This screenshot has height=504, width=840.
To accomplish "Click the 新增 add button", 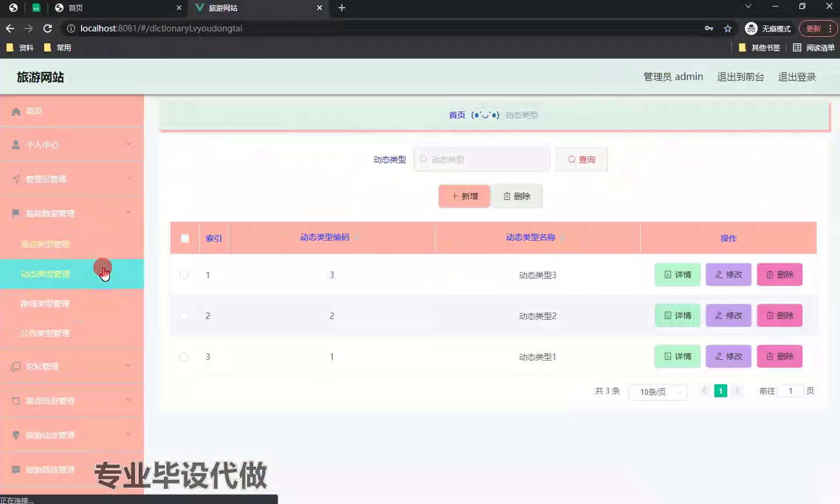I will (464, 196).
